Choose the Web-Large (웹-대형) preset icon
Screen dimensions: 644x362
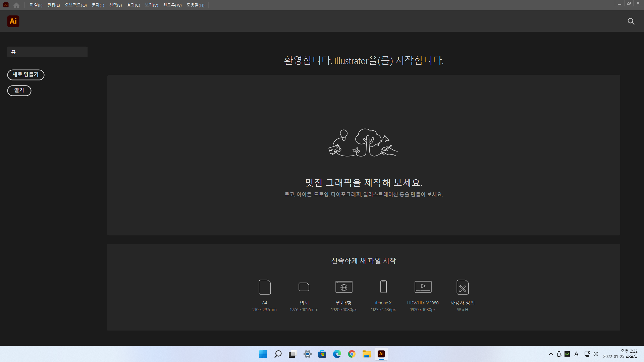coord(344,287)
